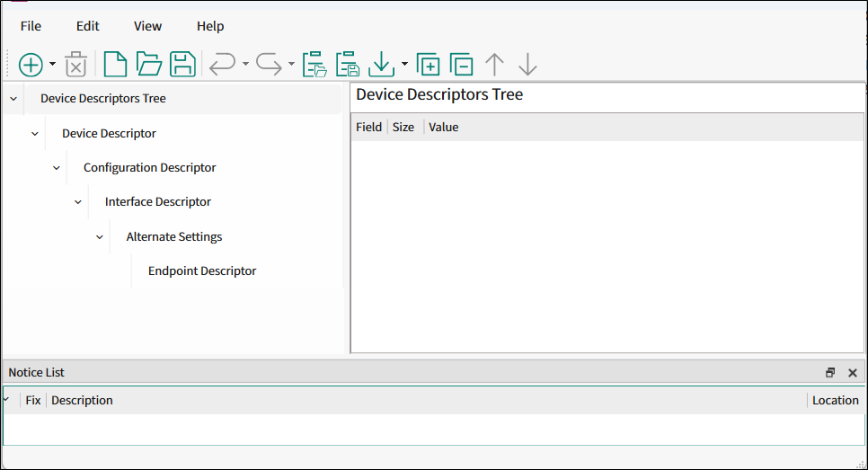Click the Fix column header

pos(33,400)
